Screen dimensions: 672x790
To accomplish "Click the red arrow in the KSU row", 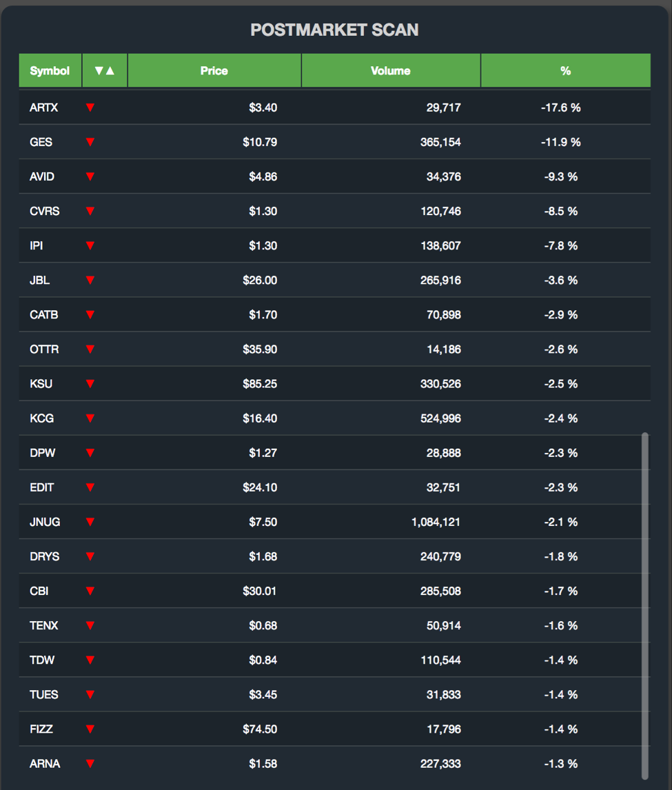I will click(x=90, y=384).
